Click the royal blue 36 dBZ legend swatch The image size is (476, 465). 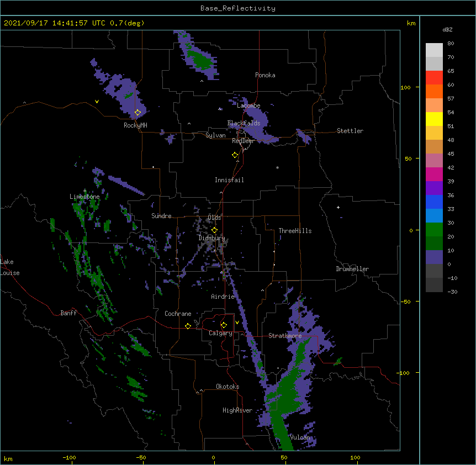(434, 202)
